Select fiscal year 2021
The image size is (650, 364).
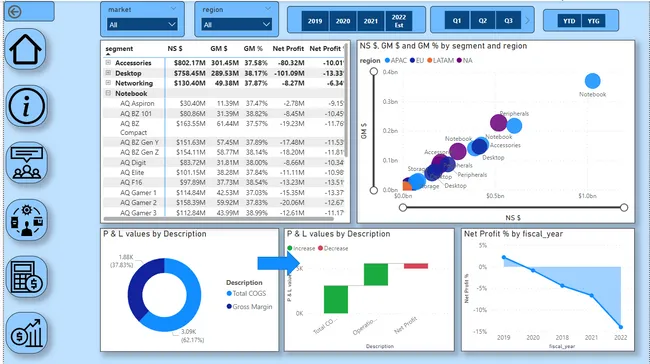coord(371,21)
